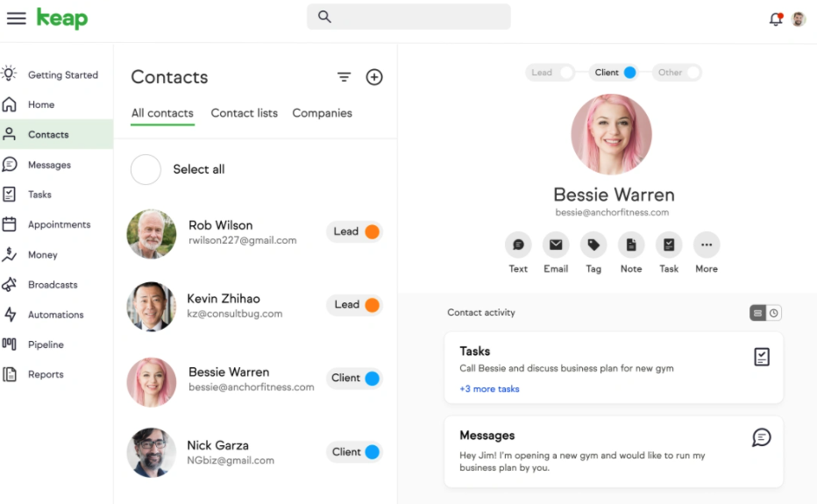
Task: Switch to Contact lists tab
Action: 245,113
